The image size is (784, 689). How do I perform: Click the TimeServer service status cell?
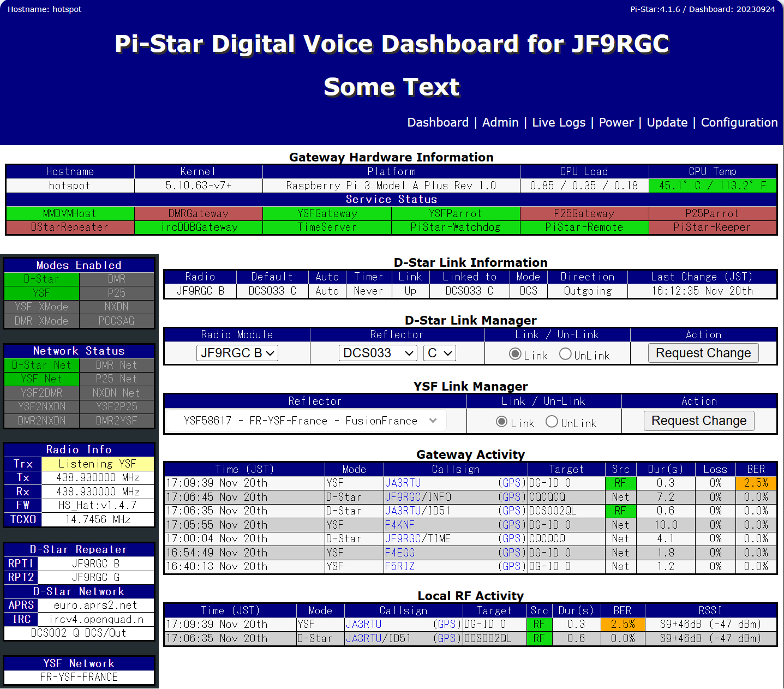[x=327, y=227]
